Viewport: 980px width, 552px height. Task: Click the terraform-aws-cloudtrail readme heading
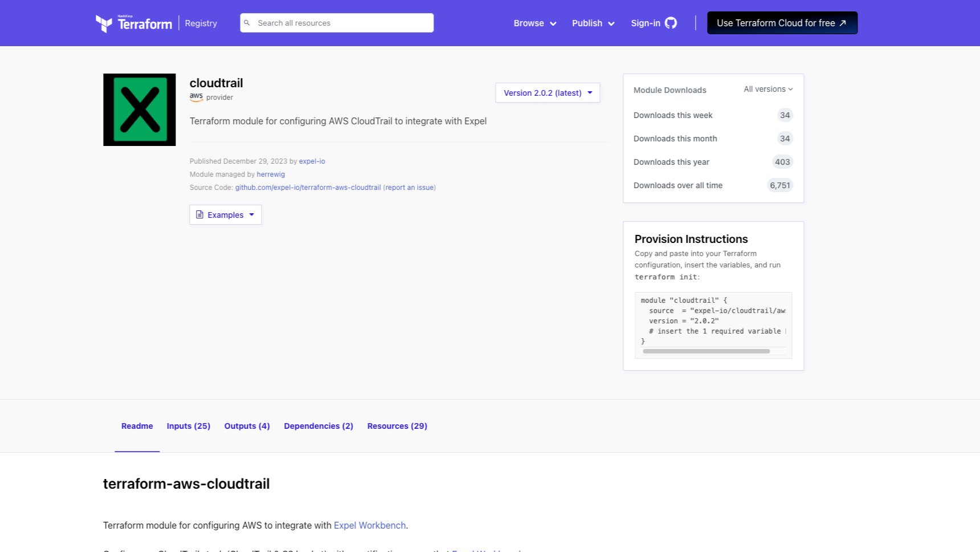186,484
